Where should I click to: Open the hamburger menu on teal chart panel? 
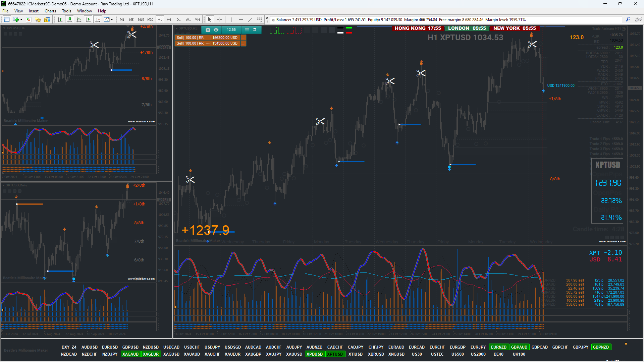coord(247,30)
